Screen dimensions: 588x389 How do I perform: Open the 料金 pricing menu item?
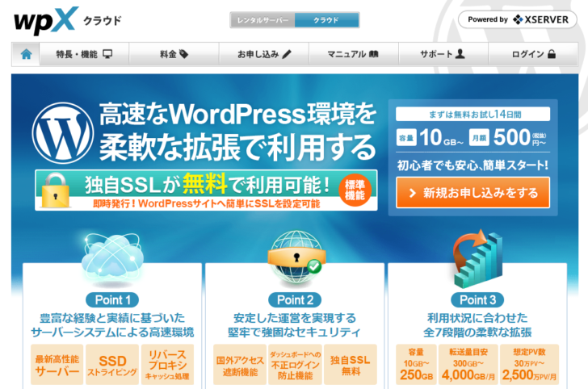174,54
